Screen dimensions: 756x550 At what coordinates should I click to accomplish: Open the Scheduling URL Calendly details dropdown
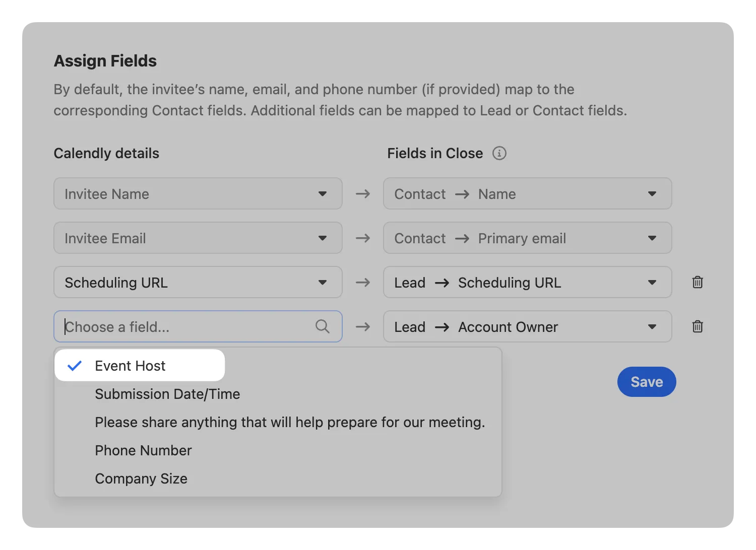click(198, 282)
